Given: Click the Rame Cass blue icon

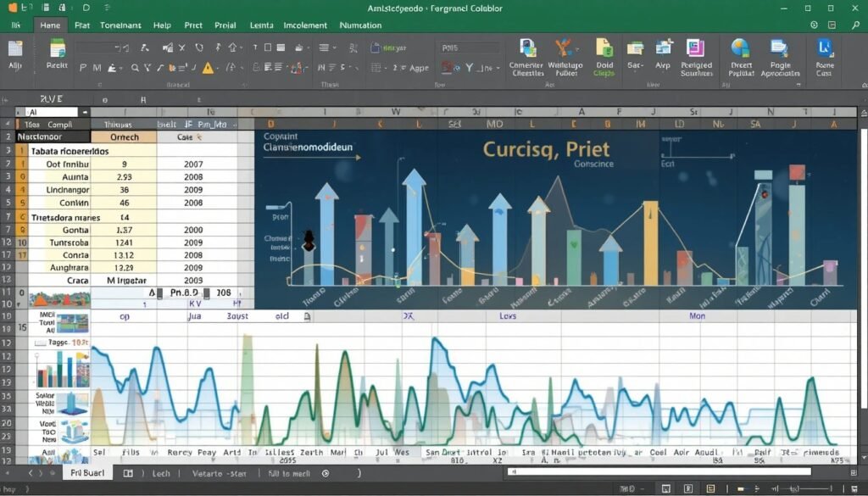Looking at the screenshot, I should point(824,48).
